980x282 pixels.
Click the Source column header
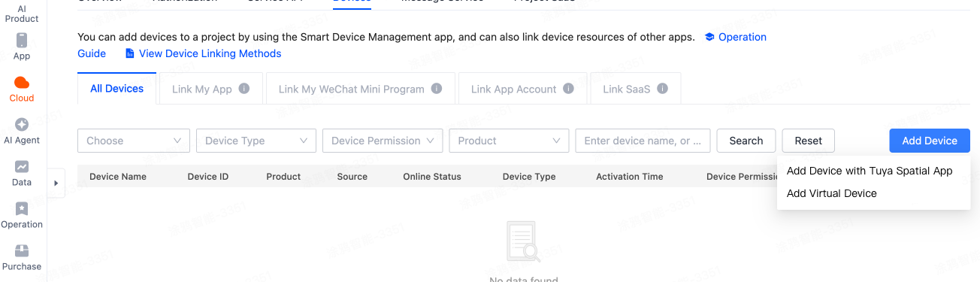pyautogui.click(x=352, y=177)
